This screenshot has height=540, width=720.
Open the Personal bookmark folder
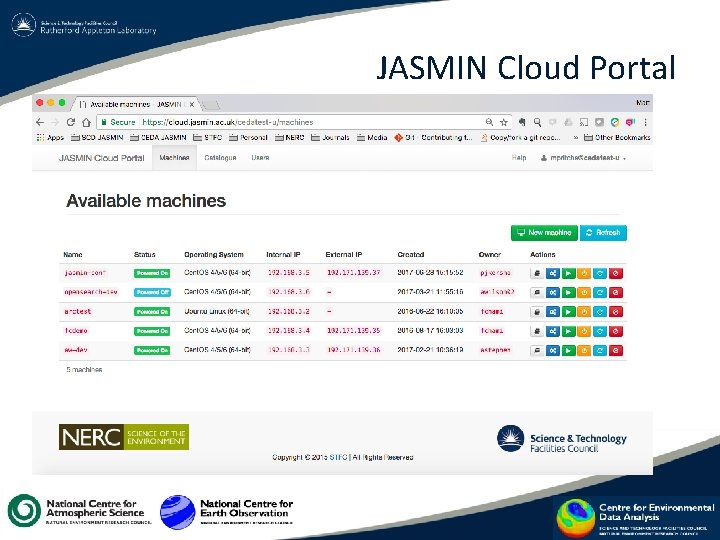point(248,137)
